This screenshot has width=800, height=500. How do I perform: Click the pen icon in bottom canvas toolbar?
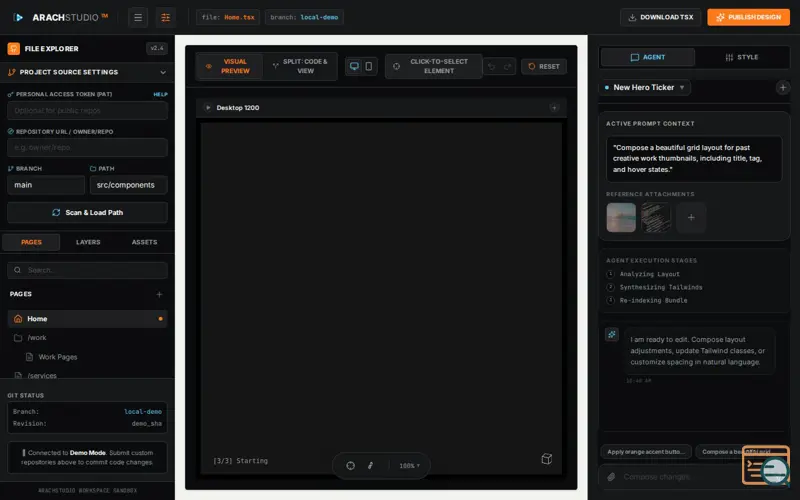370,465
